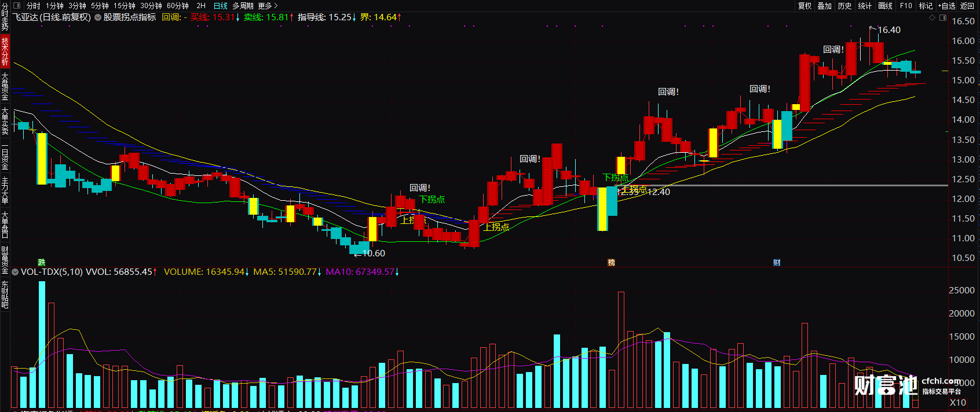
Task: Click the 榜 event marker
Action: (x=611, y=263)
